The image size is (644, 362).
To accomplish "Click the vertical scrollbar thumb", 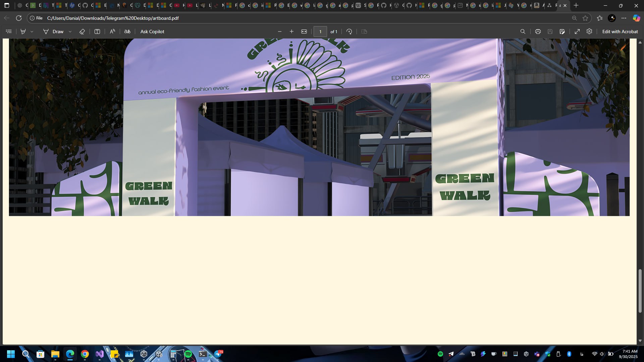I will 640,291.
